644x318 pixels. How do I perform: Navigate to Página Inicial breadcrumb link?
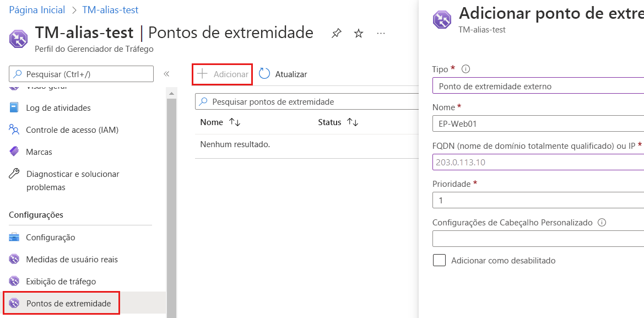36,9
